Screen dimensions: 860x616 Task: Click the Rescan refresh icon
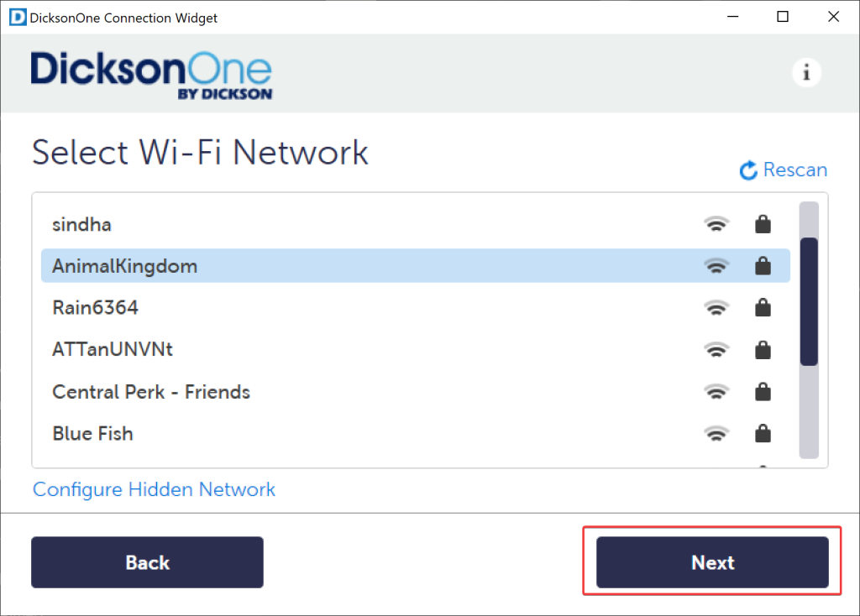coord(748,171)
